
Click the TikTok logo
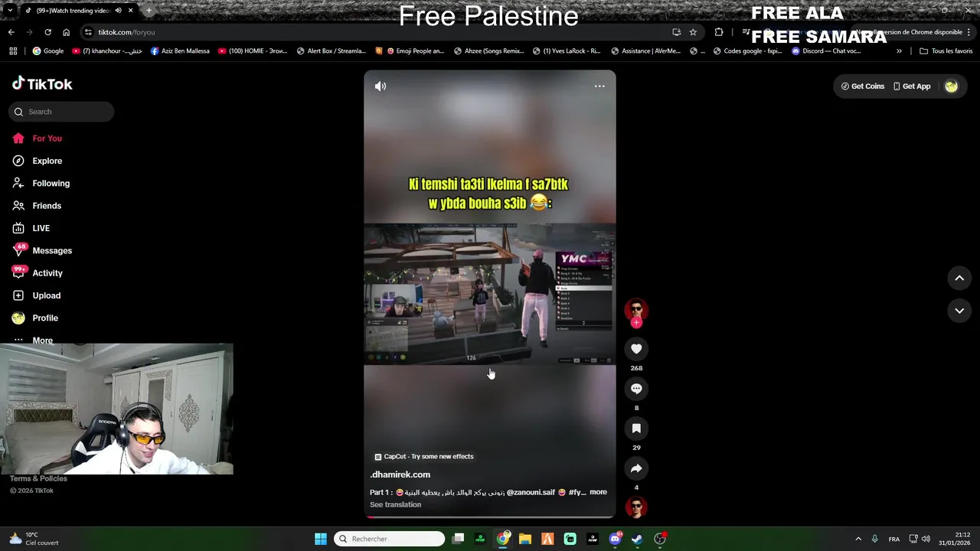pos(42,84)
